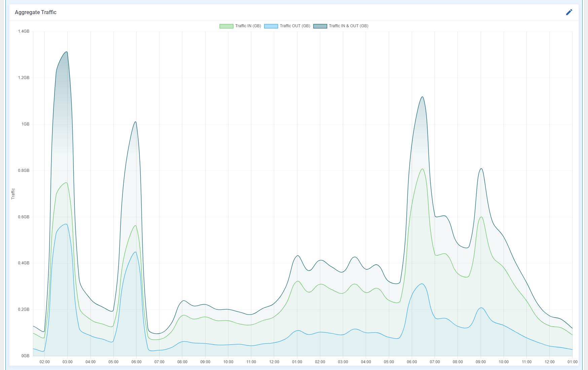Toggle the Traffic OUT (GB) blue legend swatch
The image size is (588, 370).
tap(271, 26)
